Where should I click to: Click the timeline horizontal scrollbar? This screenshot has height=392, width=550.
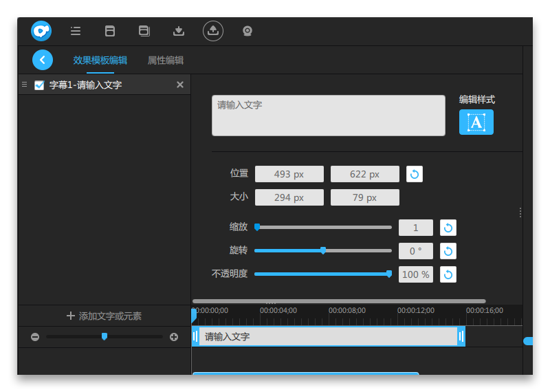[339, 301]
